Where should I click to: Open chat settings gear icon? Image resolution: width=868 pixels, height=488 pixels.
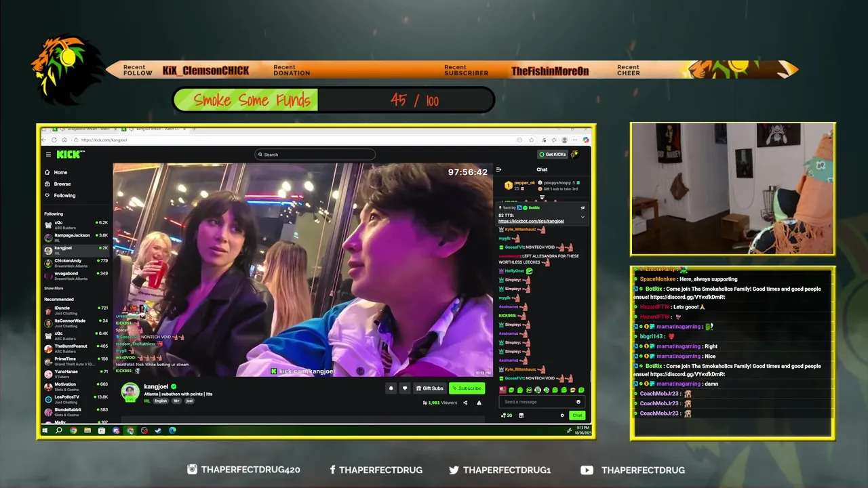562,415
